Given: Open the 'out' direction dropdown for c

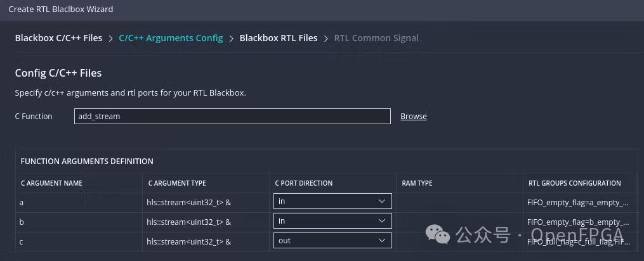Looking at the screenshot, I should click(332, 241).
